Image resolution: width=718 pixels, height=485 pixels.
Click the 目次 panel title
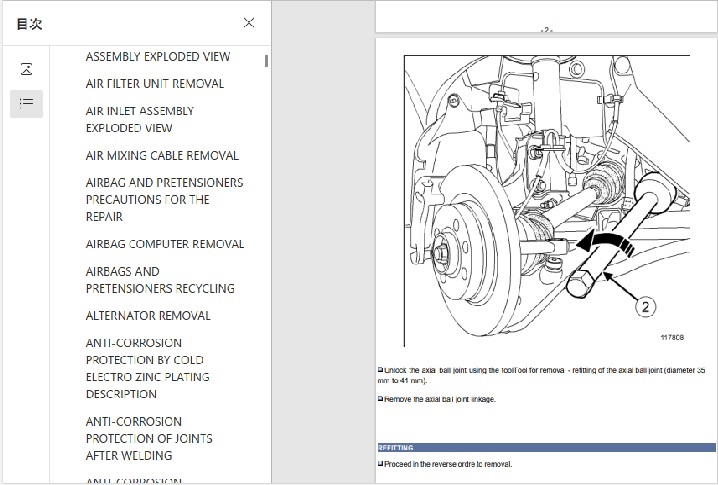(x=29, y=24)
